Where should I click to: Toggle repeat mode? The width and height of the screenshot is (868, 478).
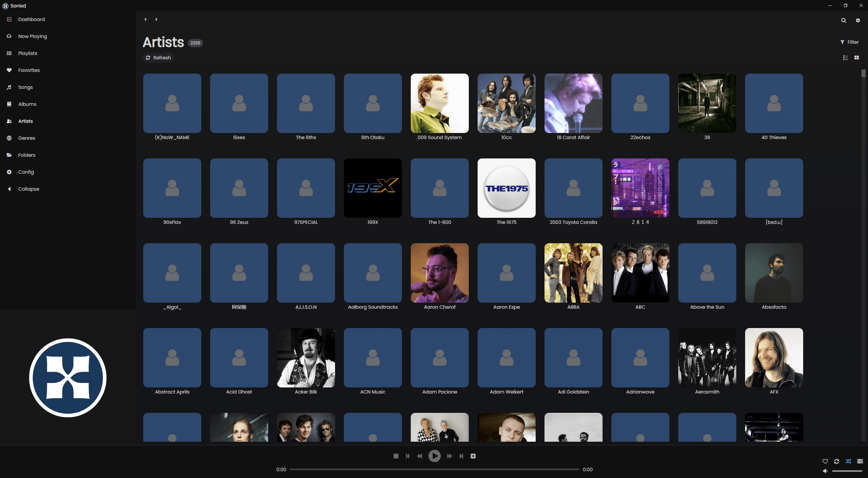click(x=836, y=461)
